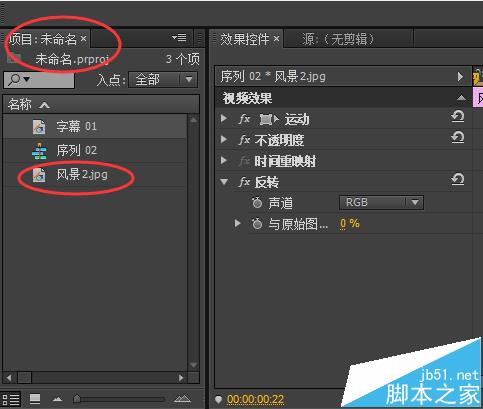Viewport: 483px width, 409px height.
Task: Close the 项目:未命名 project tab
Action: point(84,39)
